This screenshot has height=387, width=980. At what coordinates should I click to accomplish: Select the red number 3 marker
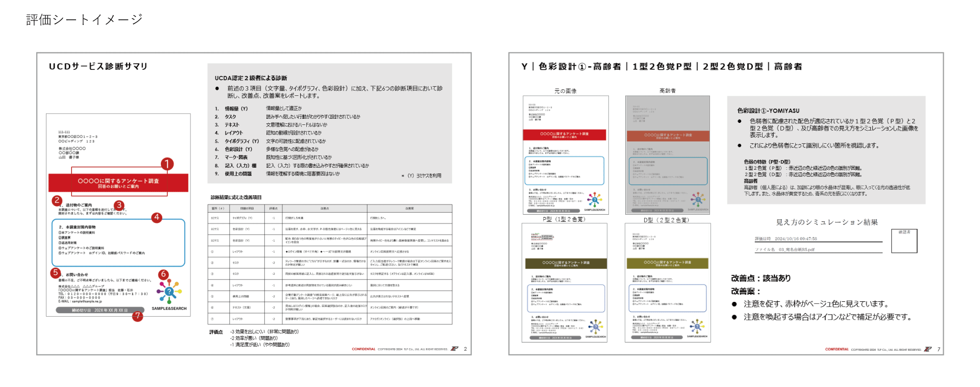point(119,205)
